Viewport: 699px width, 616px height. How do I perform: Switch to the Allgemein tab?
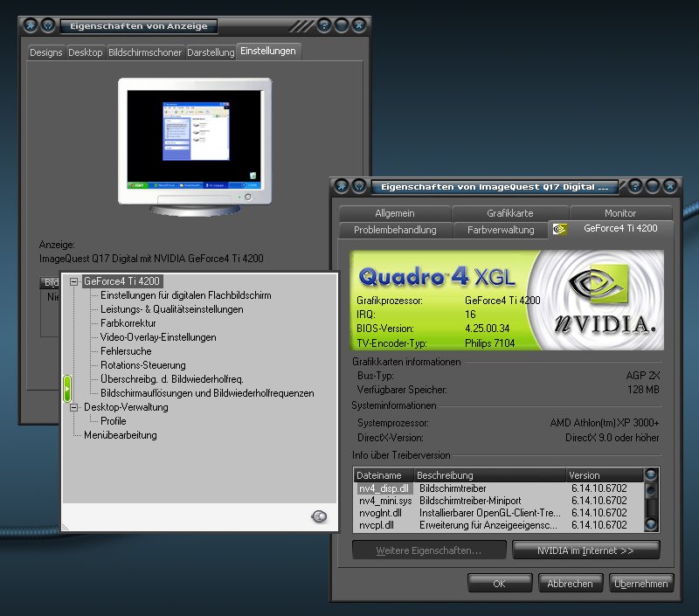395,213
